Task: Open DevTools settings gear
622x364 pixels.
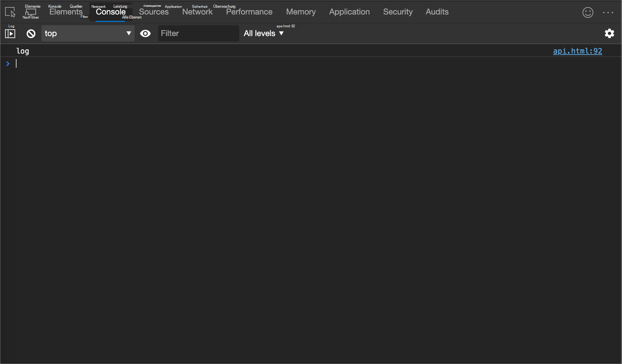Action: tap(610, 33)
